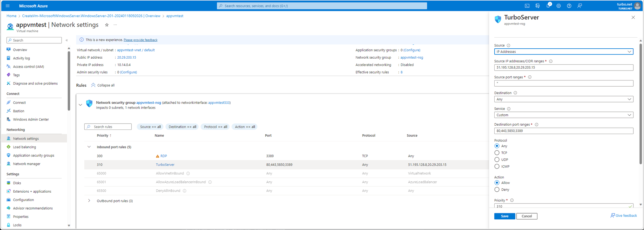This screenshot has height=230, width=644.
Task: Open the help question mark icon
Action: point(569,6)
